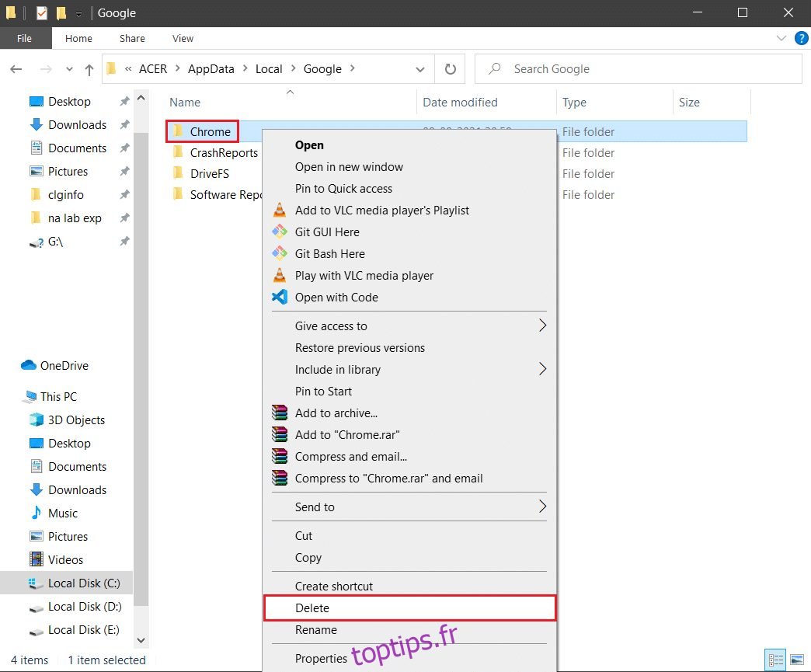This screenshot has width=811, height=672.
Task: Open the Music folder
Action: coord(63,514)
